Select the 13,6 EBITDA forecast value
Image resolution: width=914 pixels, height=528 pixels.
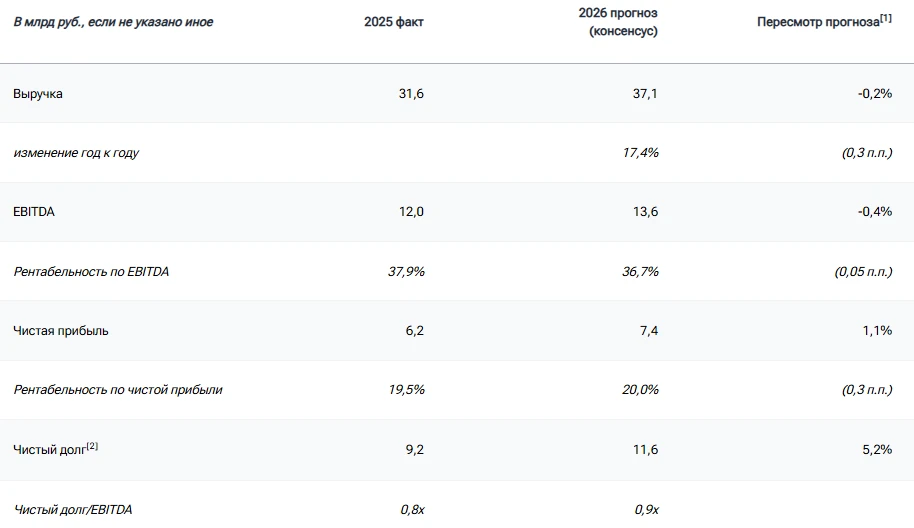[645, 212]
